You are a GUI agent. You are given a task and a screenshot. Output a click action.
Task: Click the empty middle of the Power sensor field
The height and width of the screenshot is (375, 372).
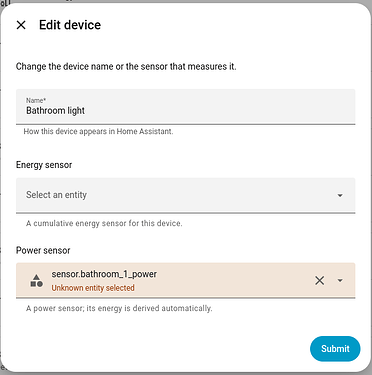pyautogui.click(x=233, y=280)
